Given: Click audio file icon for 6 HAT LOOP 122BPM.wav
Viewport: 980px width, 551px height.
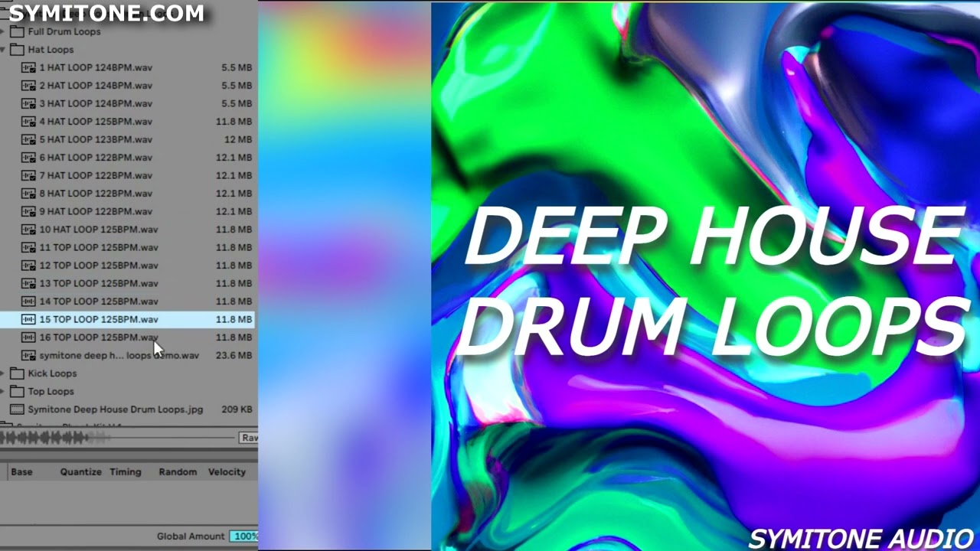Looking at the screenshot, I should pos(28,158).
